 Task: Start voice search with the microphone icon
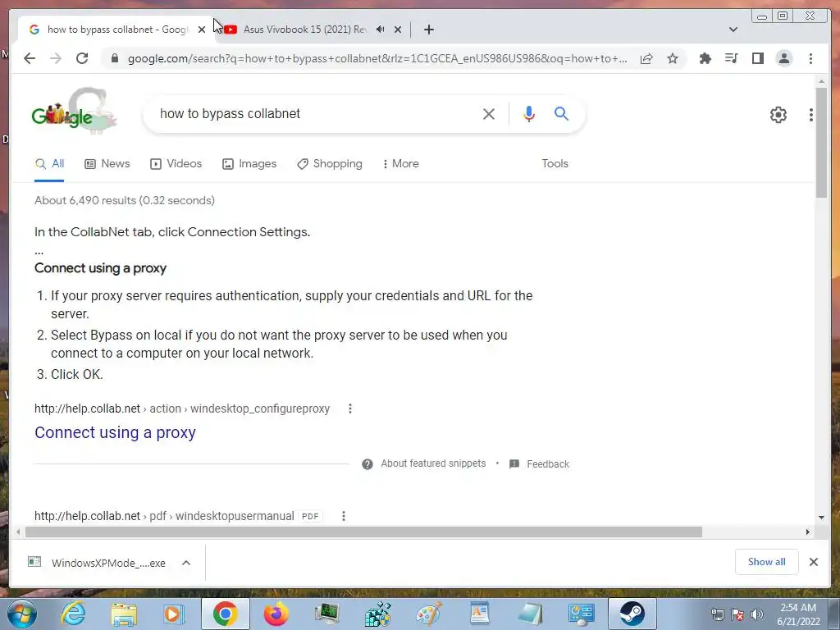pyautogui.click(x=529, y=113)
